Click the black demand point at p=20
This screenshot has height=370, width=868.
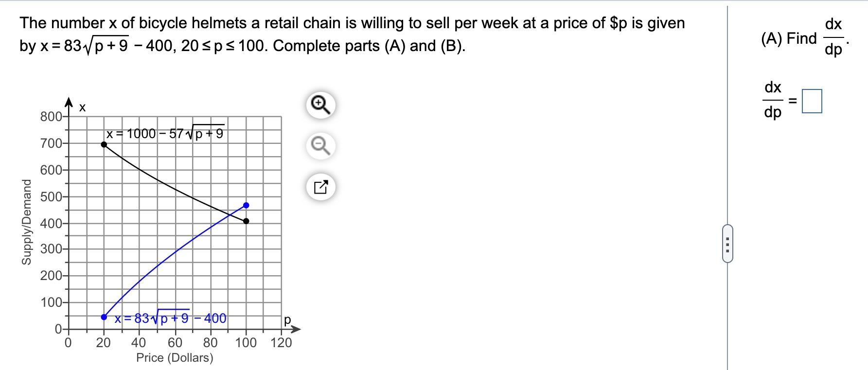pos(104,144)
